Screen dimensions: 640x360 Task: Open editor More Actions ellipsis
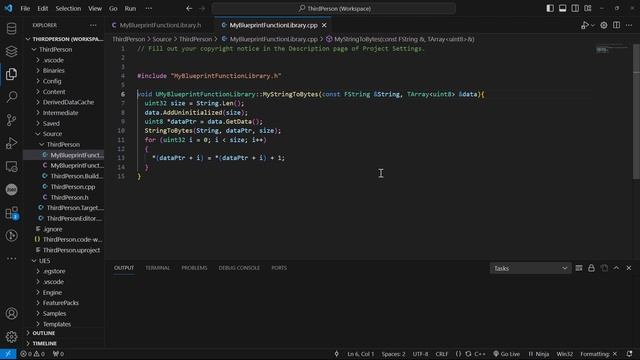point(629,25)
